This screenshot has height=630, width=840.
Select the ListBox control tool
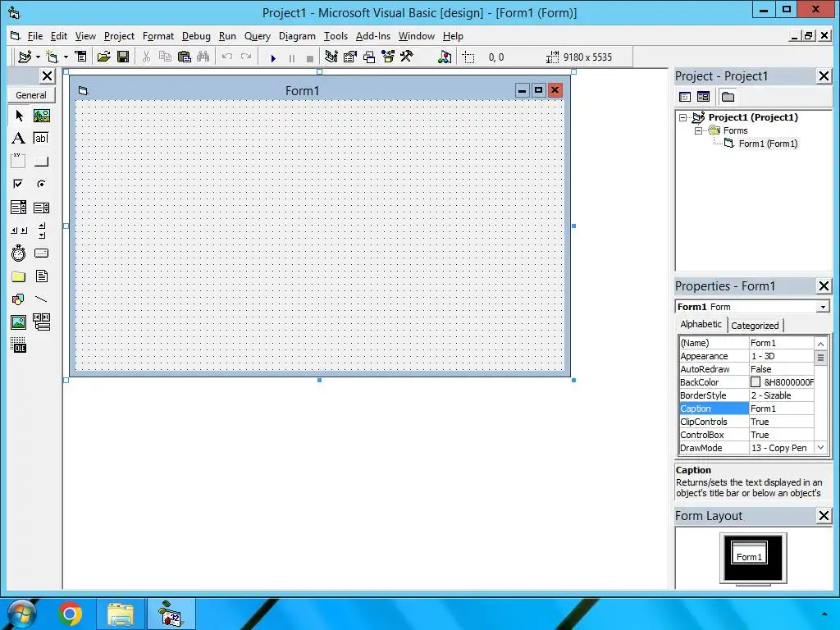tap(41, 208)
